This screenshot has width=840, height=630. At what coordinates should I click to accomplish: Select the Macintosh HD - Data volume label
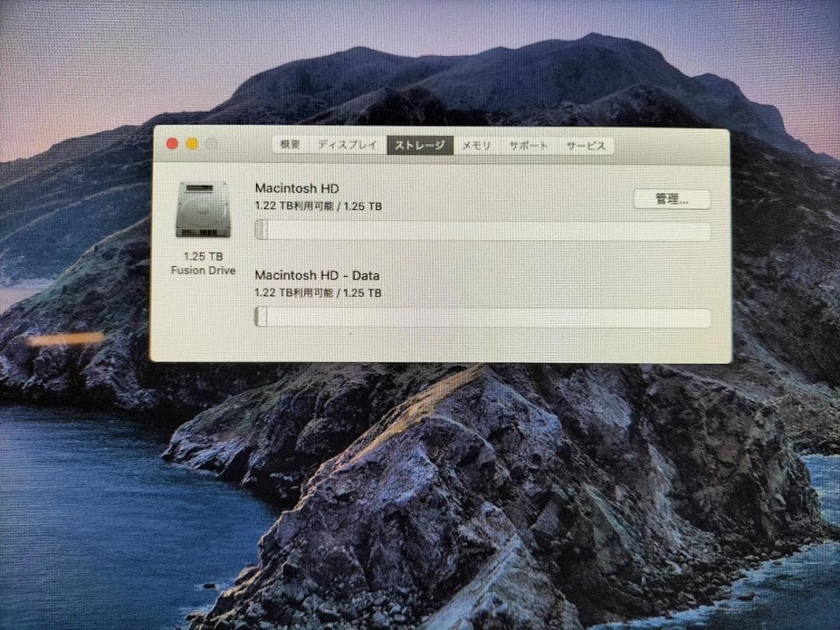tap(317, 275)
